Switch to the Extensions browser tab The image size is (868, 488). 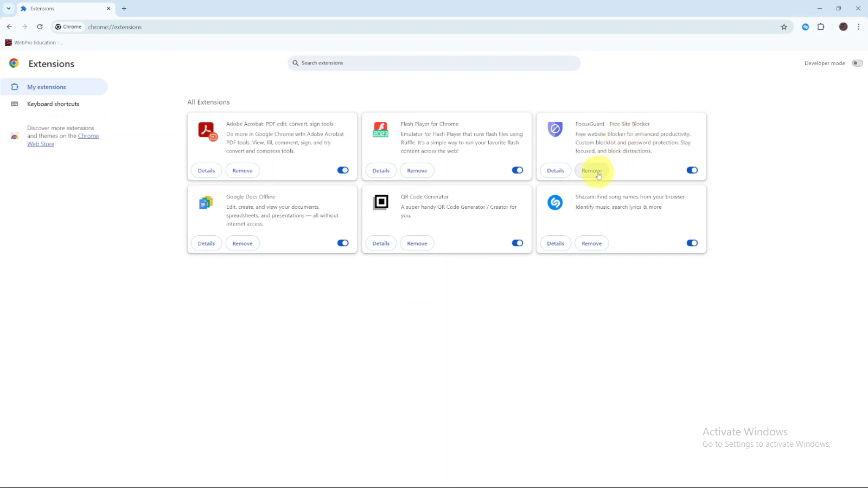click(65, 9)
